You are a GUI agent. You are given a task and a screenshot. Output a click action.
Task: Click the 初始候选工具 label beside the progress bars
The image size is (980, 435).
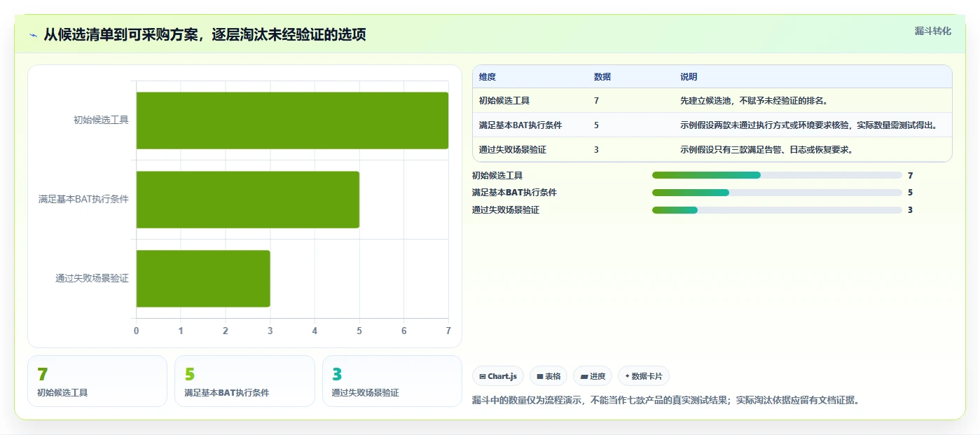(x=497, y=176)
